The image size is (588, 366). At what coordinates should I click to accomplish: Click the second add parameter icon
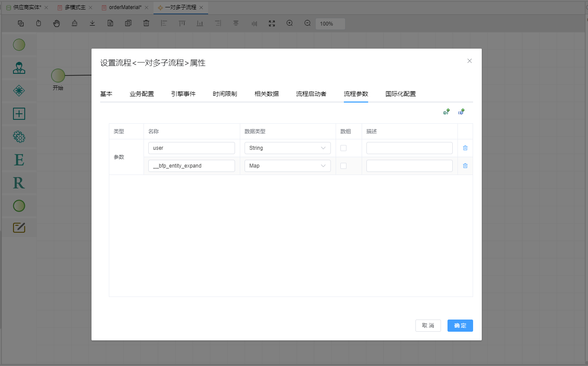point(461,112)
